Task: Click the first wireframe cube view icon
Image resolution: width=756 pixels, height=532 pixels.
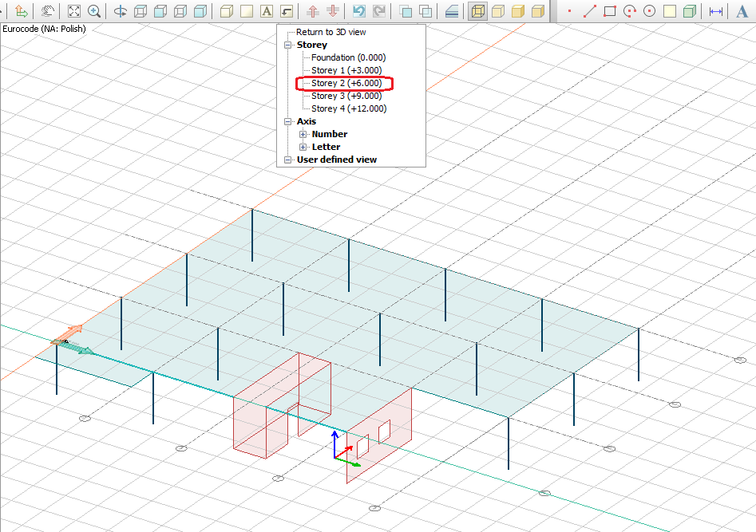Action: tap(141, 11)
